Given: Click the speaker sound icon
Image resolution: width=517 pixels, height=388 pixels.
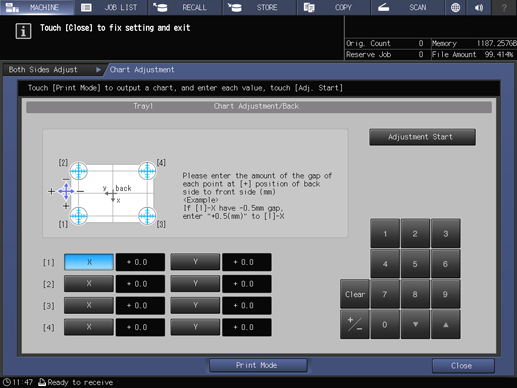Looking at the screenshot, I should (479, 7).
